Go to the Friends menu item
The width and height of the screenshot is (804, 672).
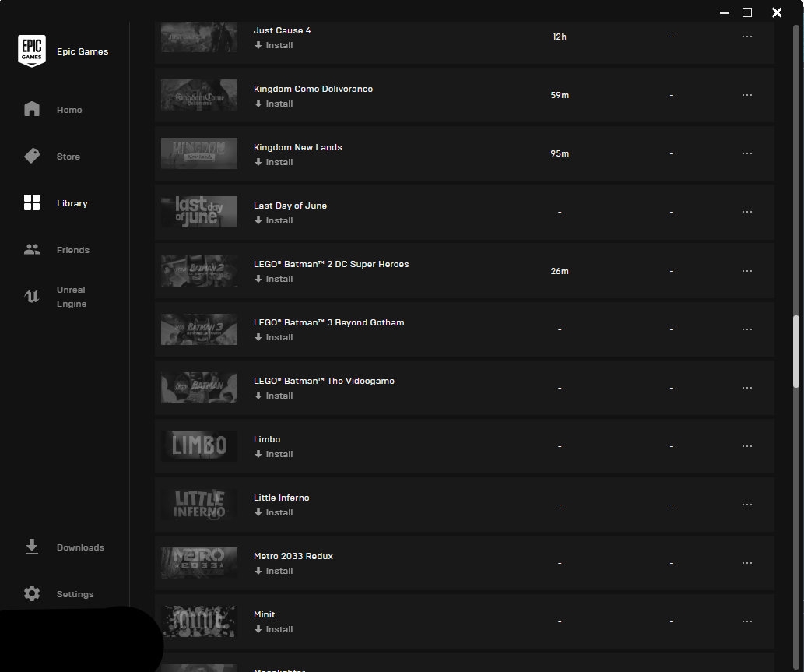coord(73,250)
